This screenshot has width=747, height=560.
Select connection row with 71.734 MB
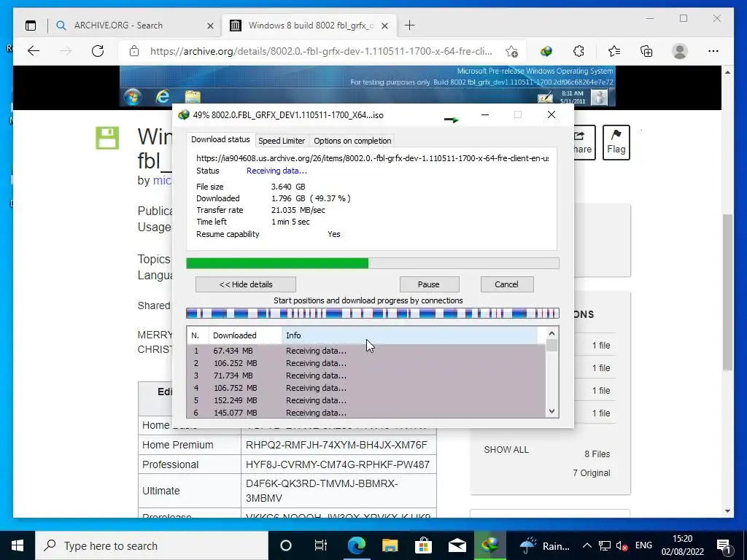coord(366,376)
